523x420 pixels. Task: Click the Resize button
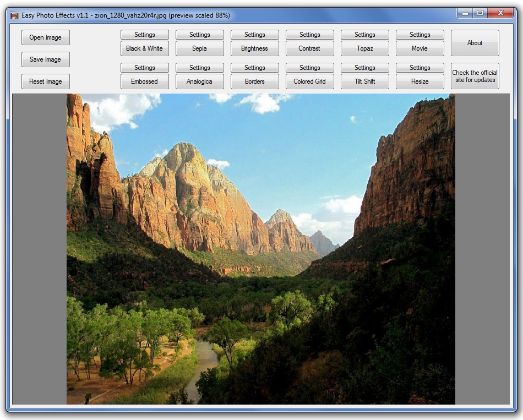pyautogui.click(x=420, y=81)
